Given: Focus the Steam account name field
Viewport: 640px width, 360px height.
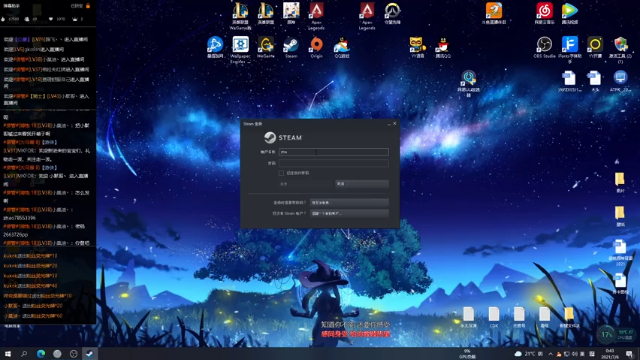Looking at the screenshot, I should point(333,152).
